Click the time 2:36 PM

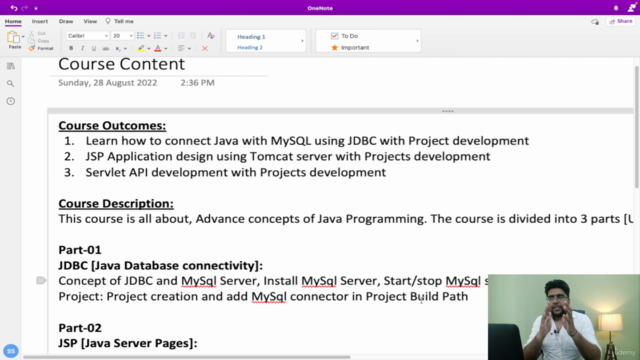click(x=198, y=83)
